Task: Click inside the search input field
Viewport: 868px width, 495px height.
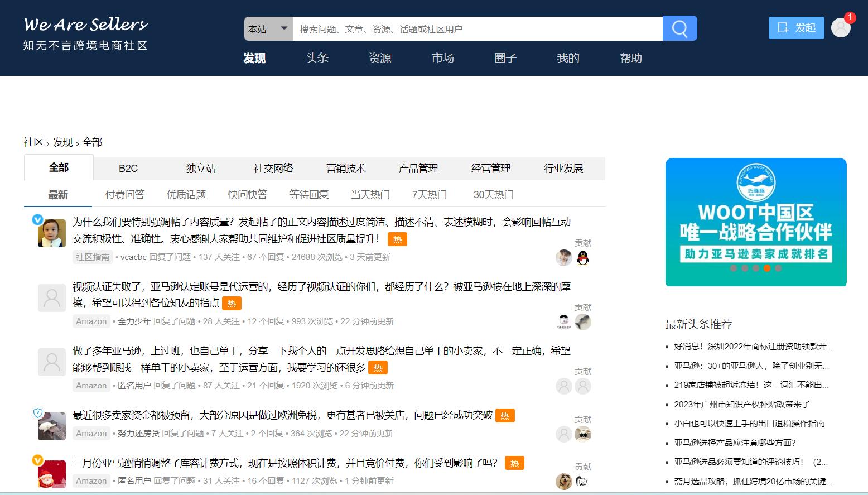Action: [x=474, y=28]
